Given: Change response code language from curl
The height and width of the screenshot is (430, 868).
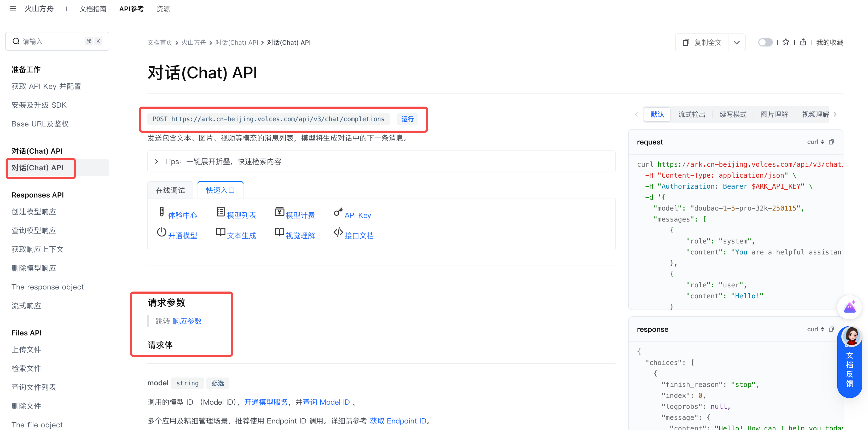Looking at the screenshot, I should [815, 329].
